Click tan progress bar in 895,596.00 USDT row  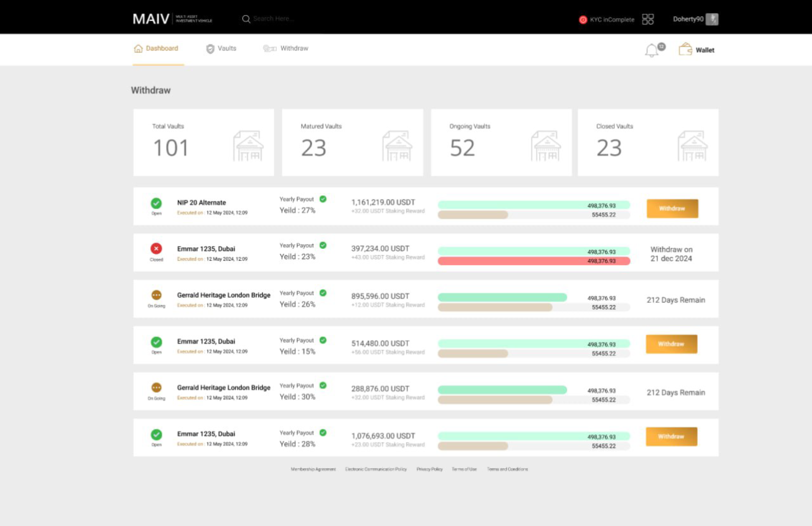[495, 308]
